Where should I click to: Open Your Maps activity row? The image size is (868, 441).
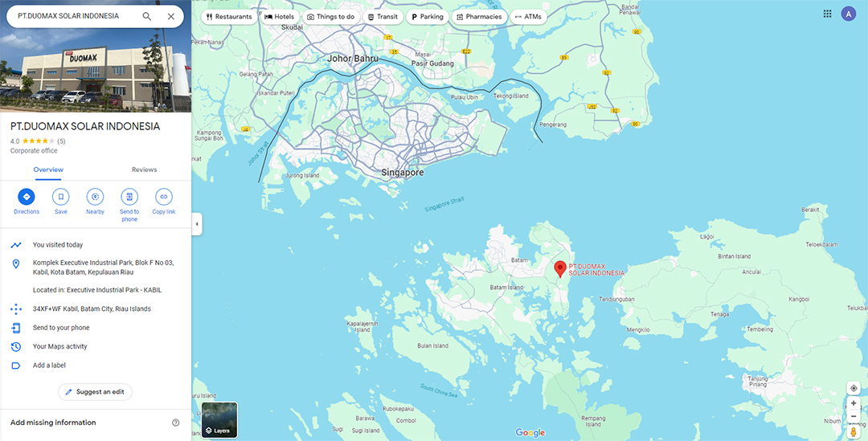[96, 346]
